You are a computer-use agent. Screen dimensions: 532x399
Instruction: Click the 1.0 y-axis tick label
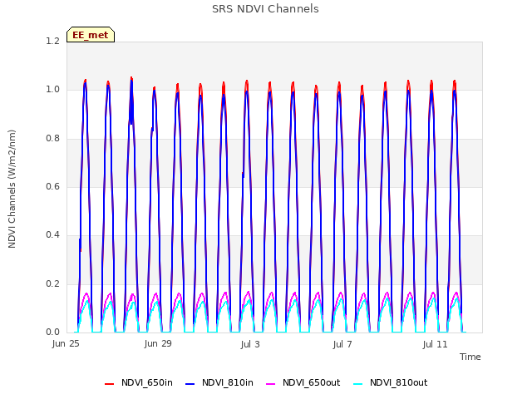52,90
